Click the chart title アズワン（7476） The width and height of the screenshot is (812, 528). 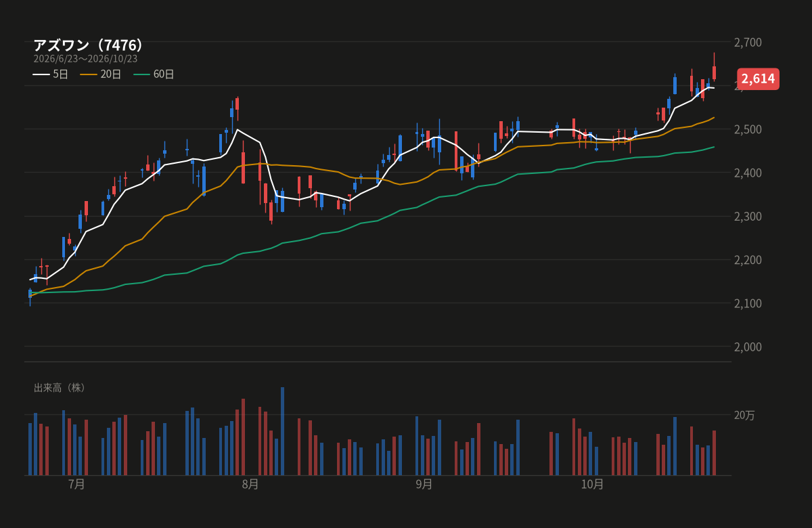pos(89,45)
